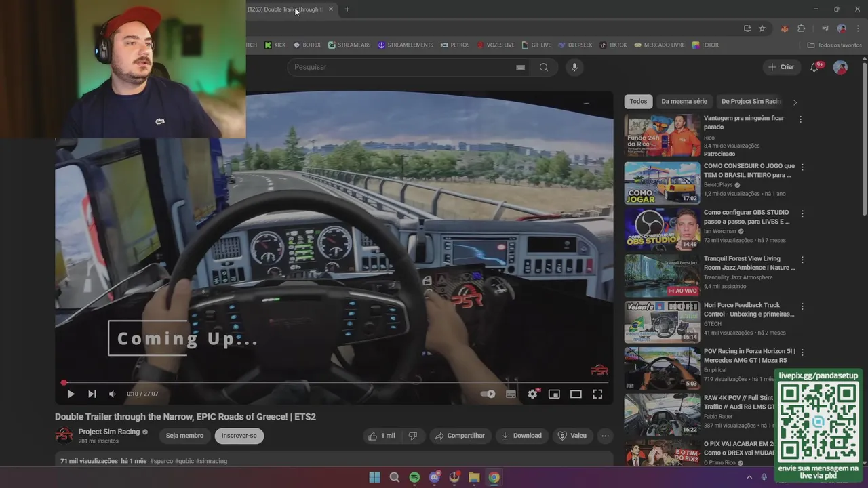The width and height of the screenshot is (868, 488).
Task: Open Chrome extensions puzzle icon
Action: coord(802,28)
